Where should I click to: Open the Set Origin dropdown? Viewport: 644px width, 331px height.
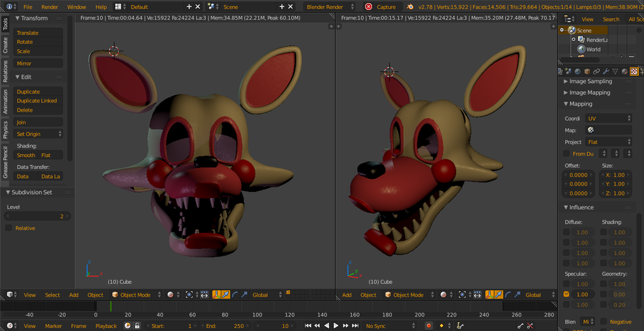(38, 134)
